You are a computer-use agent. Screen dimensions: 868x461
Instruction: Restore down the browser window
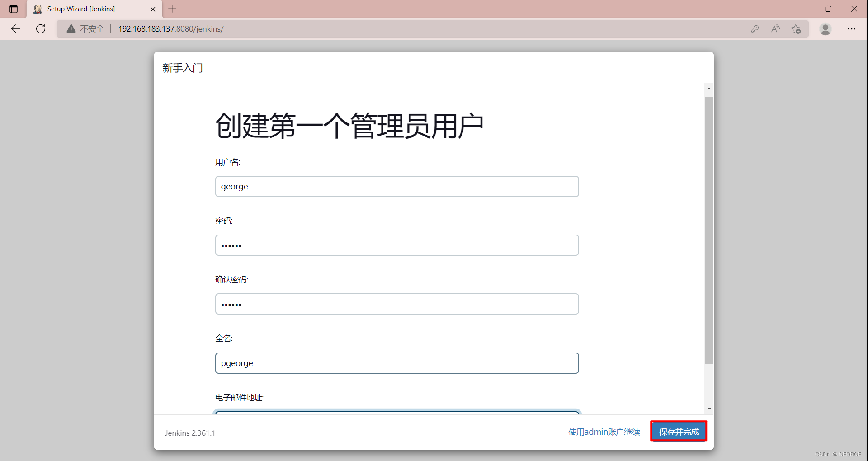[828, 9]
